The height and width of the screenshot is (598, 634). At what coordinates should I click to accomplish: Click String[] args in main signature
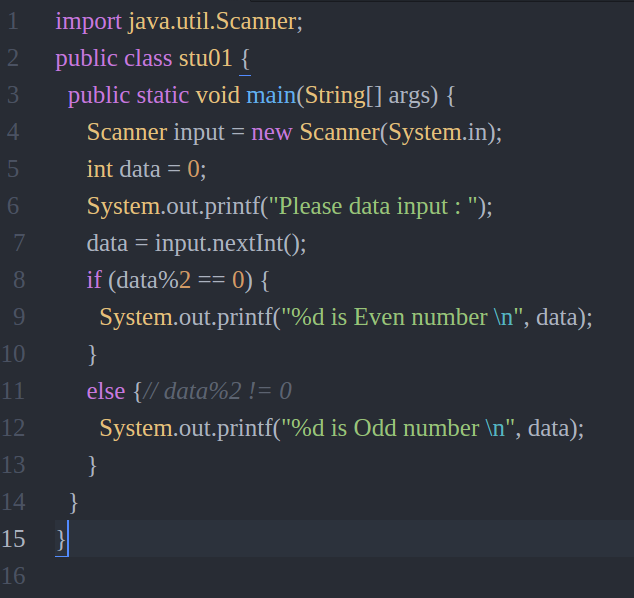(x=371, y=96)
